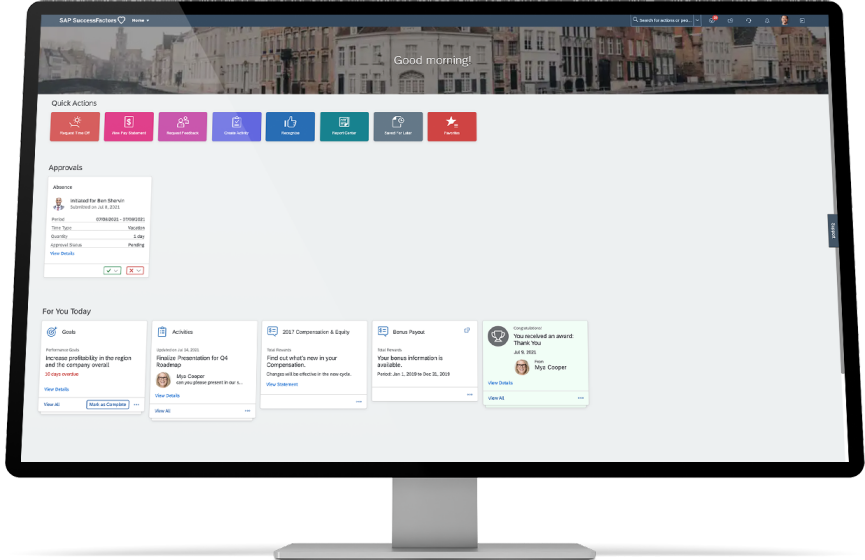This screenshot has width=865, height=560.
Task: Click the SAP SuccessFactors logo
Action: [x=93, y=20]
